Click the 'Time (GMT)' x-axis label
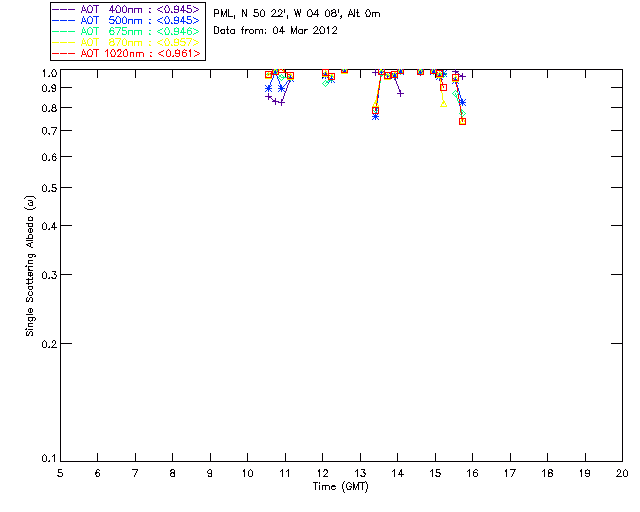640x512 pixels. (x=340, y=486)
